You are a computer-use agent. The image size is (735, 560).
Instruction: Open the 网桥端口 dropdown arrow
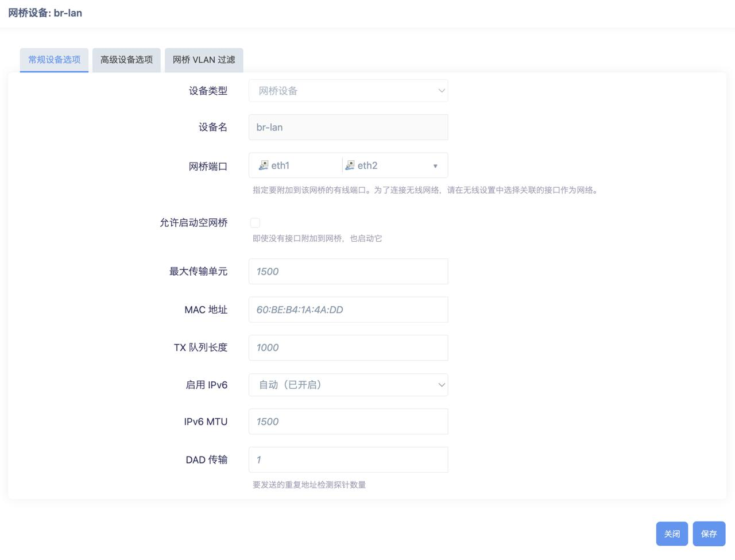point(435,166)
